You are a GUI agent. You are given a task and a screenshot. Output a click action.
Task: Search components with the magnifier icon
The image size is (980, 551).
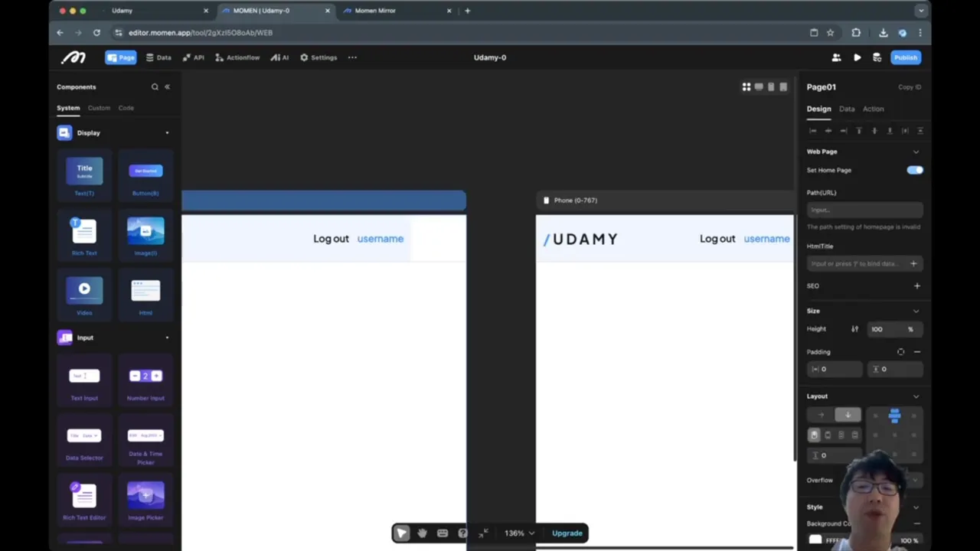click(155, 87)
